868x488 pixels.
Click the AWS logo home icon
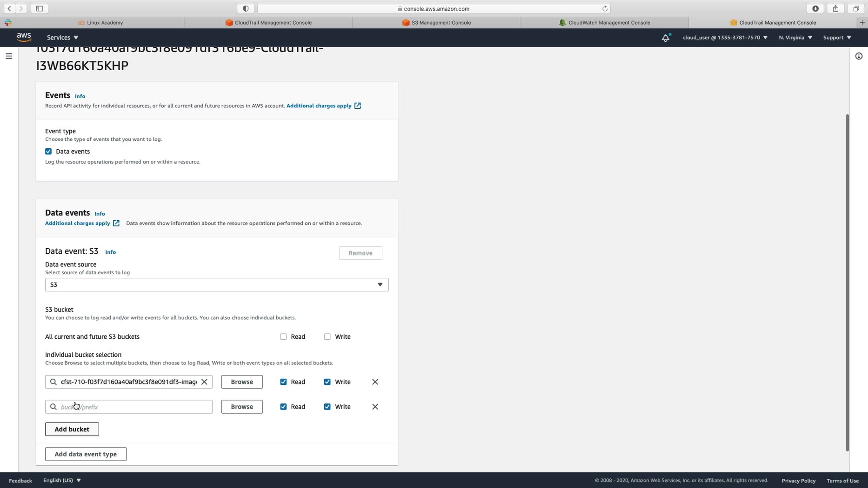click(x=24, y=37)
